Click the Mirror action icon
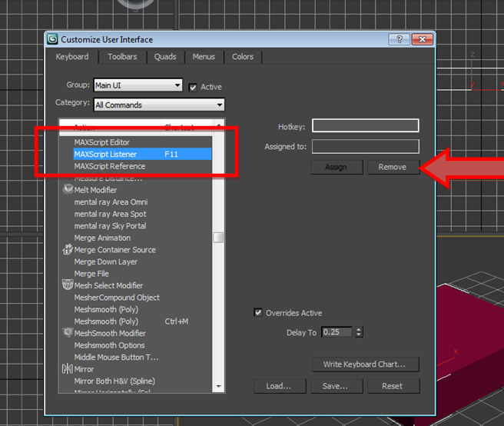 (x=68, y=368)
